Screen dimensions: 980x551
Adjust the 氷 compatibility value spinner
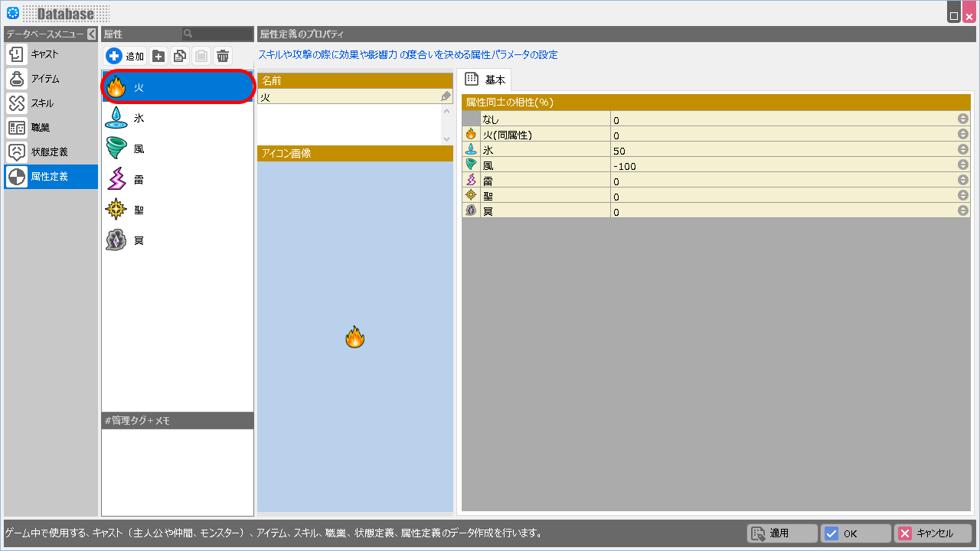pos(962,150)
